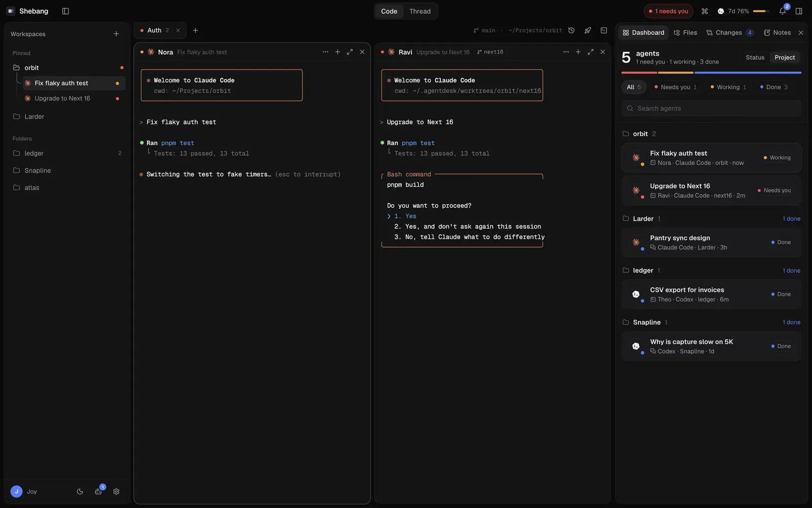Open the next16 branch selector
Viewport: 812px width, 508px height.
[x=490, y=52]
